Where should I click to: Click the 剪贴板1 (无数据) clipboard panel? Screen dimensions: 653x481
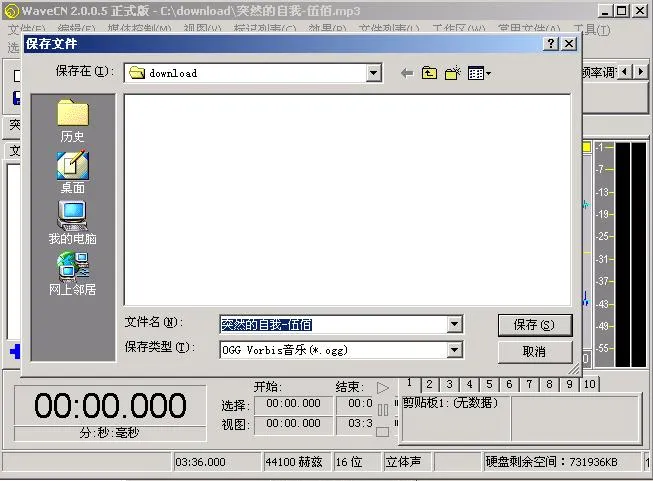455,418
